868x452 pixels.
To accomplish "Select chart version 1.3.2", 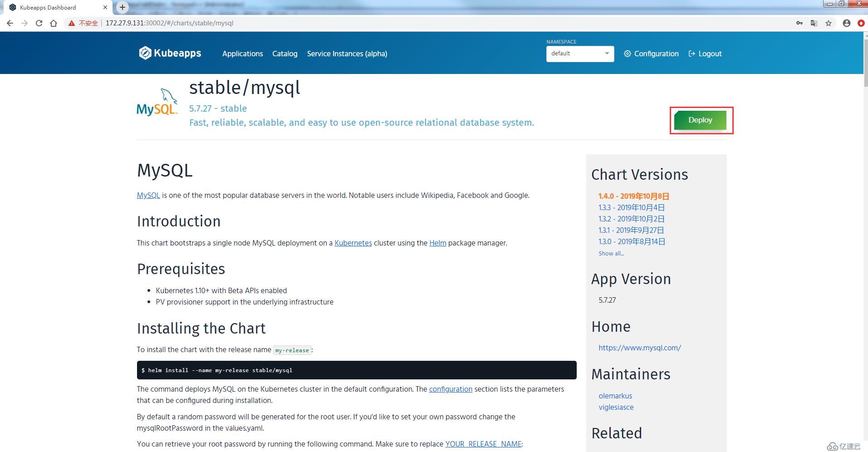I will coord(632,219).
